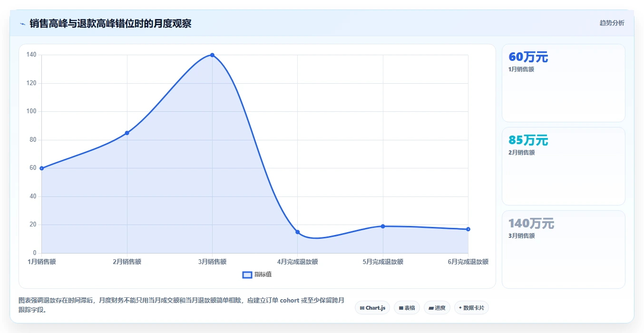
Task: Click the 趋势分析 label in header
Action: click(612, 23)
